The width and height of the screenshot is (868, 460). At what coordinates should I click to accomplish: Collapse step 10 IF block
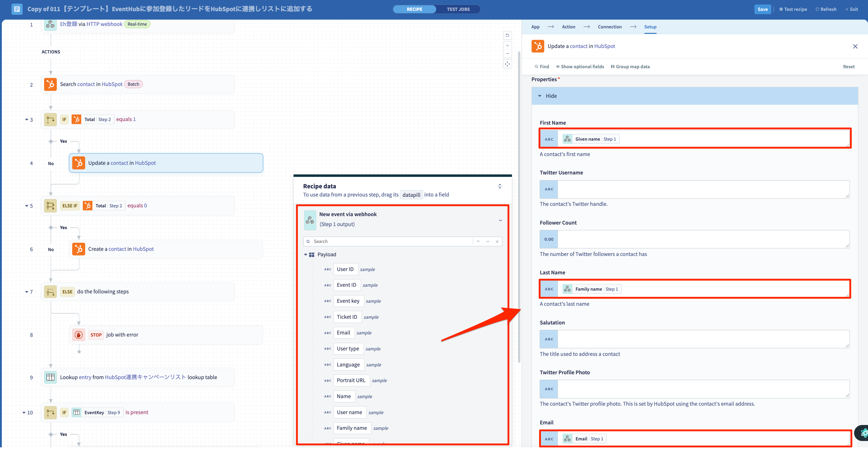pyautogui.click(x=24, y=413)
